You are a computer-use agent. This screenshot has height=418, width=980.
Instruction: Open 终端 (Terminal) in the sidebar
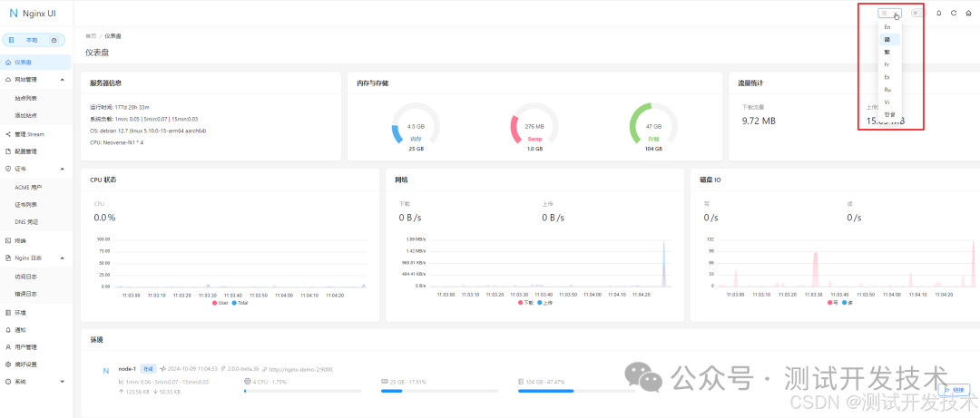click(21, 240)
